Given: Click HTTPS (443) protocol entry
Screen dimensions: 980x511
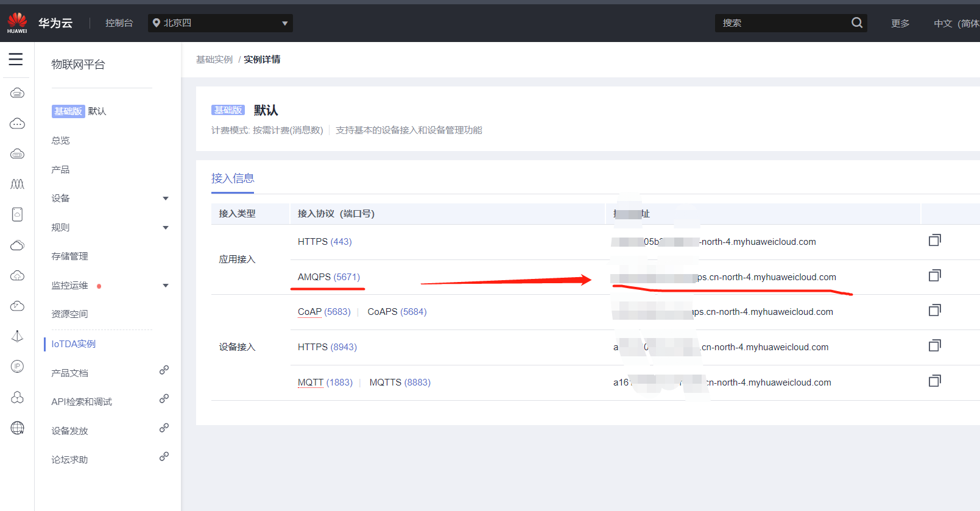Looking at the screenshot, I should (325, 242).
